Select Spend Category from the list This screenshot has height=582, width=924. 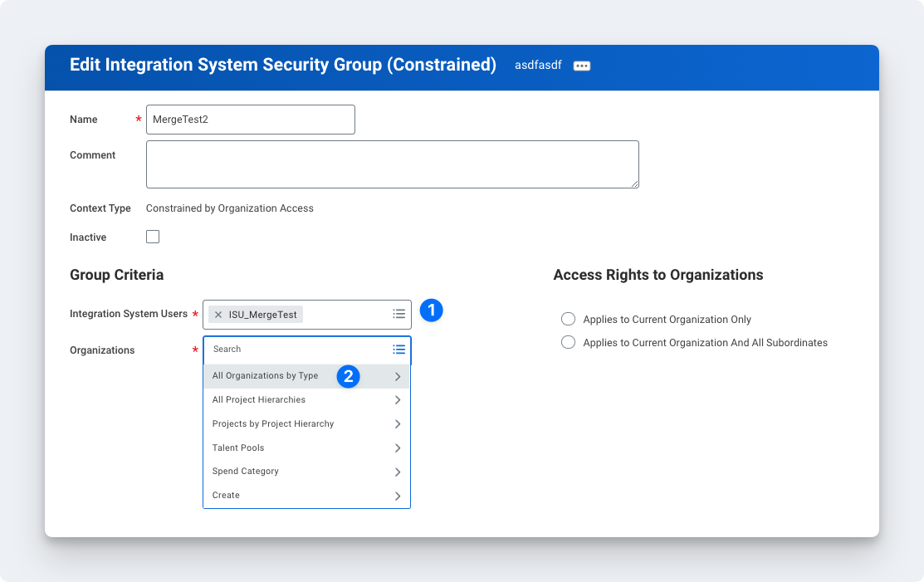point(246,472)
